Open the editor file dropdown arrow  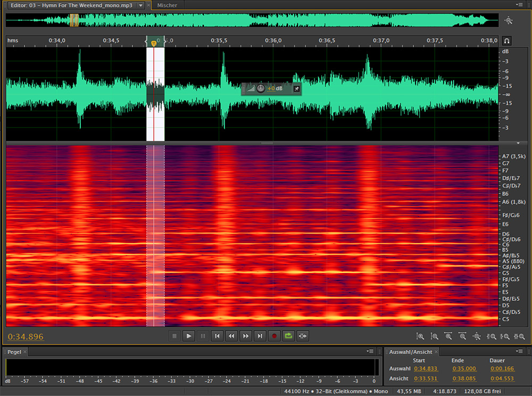140,5
